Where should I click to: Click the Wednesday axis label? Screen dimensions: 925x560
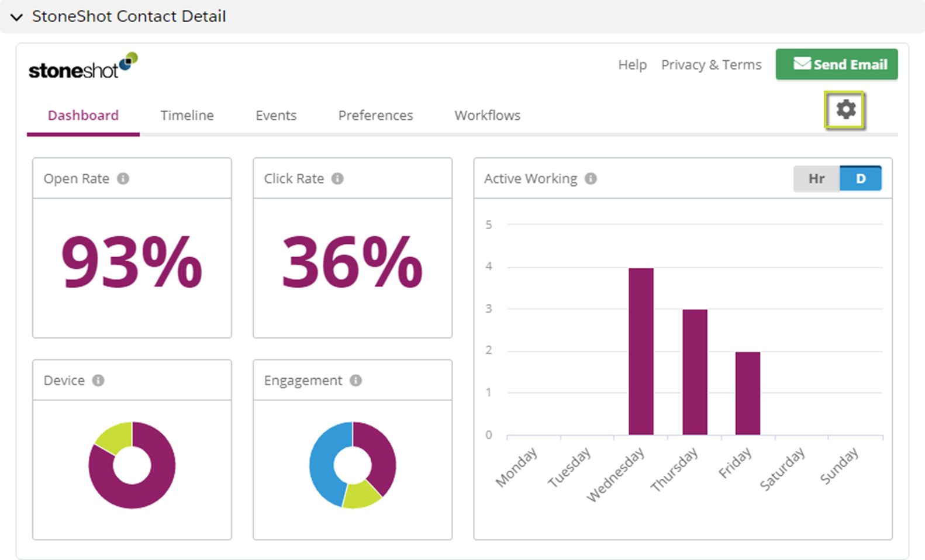[616, 475]
